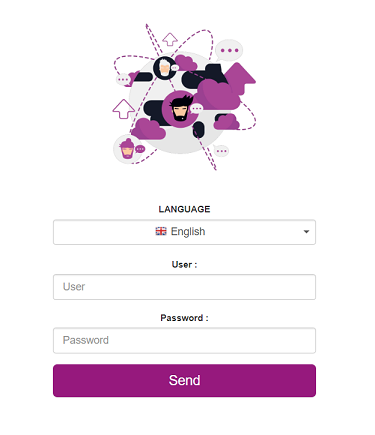
Task: Click the 'Password :' label text
Action: click(184, 318)
